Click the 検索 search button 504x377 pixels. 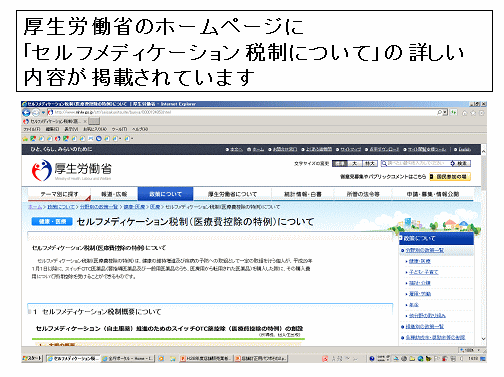(x=460, y=163)
